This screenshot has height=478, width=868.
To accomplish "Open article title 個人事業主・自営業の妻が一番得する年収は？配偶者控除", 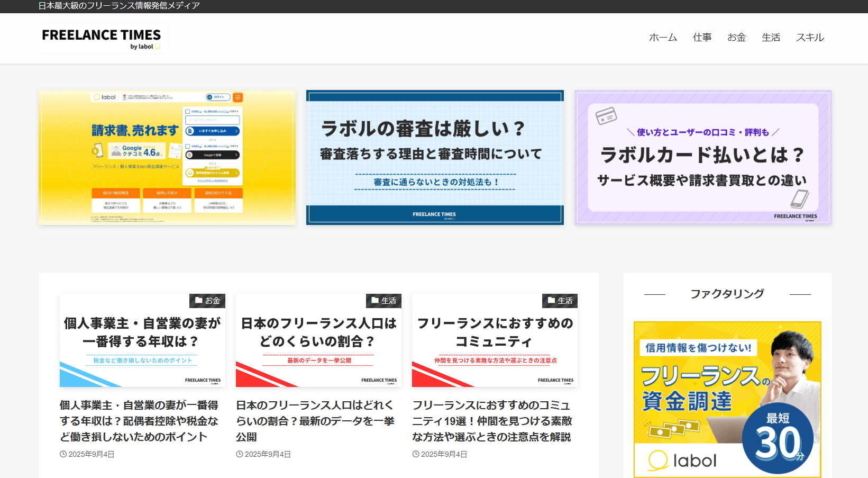I will click(139, 421).
